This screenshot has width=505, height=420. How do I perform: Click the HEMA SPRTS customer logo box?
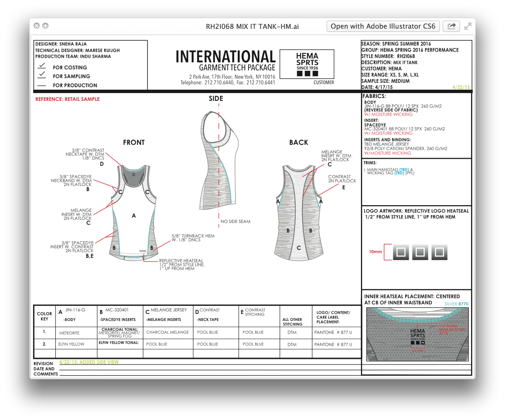pyautogui.click(x=307, y=64)
